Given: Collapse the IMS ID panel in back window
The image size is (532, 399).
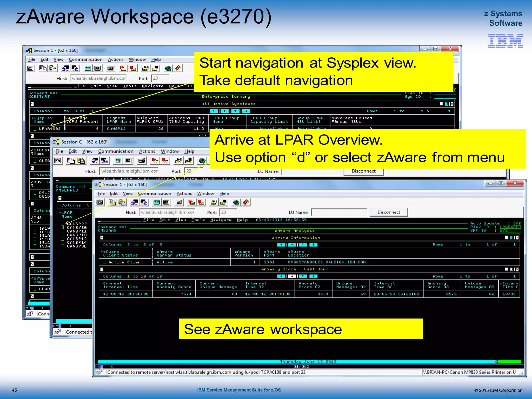Looking at the screenshot, I should click(x=32, y=204).
